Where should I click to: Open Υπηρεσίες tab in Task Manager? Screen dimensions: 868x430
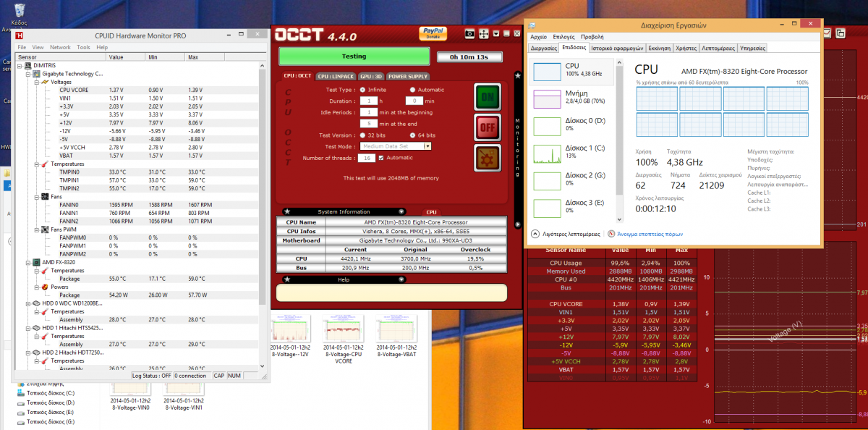(752, 48)
